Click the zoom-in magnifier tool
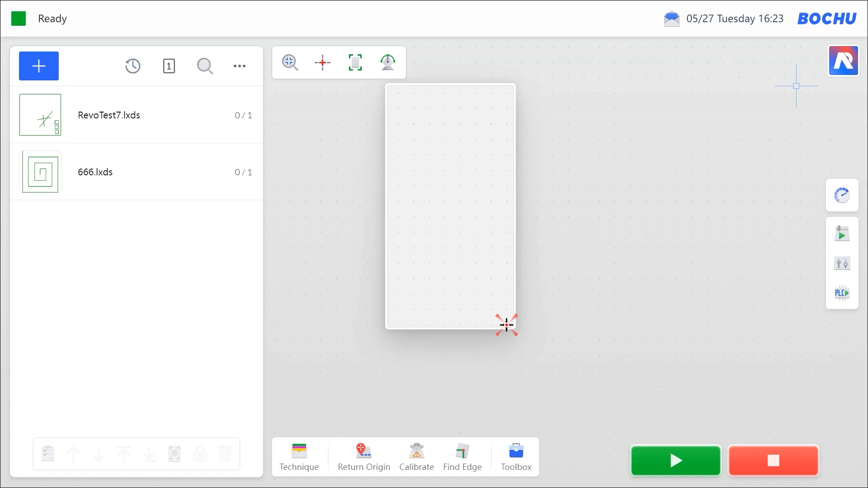 pos(290,62)
